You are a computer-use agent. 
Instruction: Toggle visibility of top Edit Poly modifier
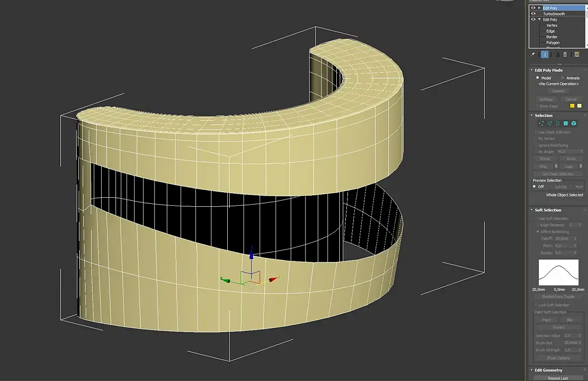click(x=533, y=8)
